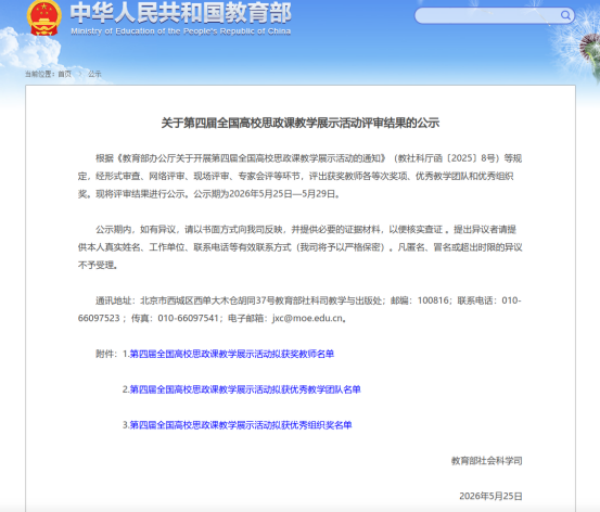This screenshot has width=600, height=512.
Task: Click the signature 教育部社会科学司
Action: point(487,461)
